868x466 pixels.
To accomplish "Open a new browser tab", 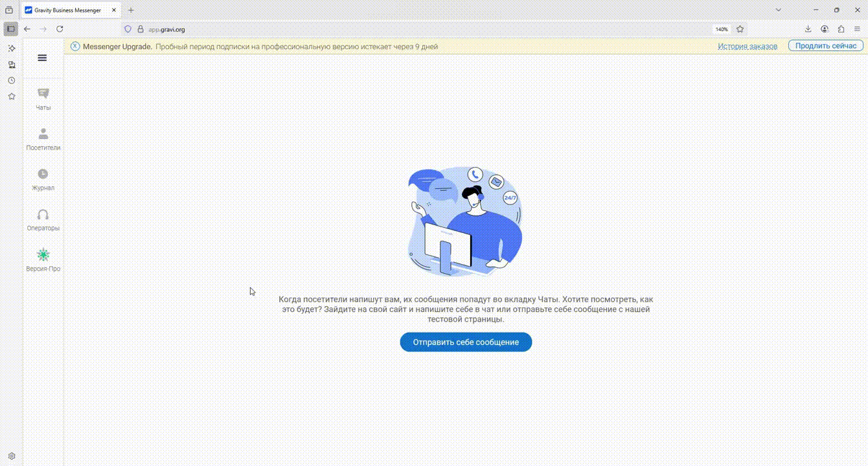I will pyautogui.click(x=131, y=10).
